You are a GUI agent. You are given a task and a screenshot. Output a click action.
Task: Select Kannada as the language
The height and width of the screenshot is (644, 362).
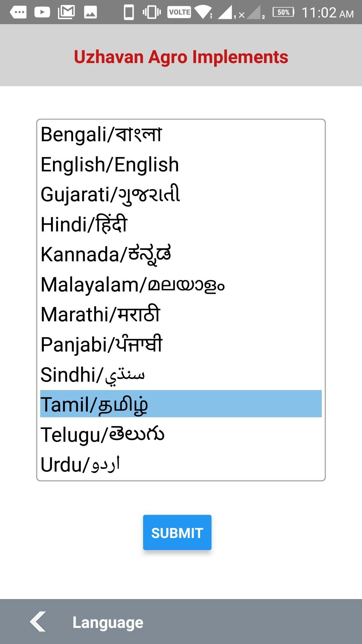[106, 254]
